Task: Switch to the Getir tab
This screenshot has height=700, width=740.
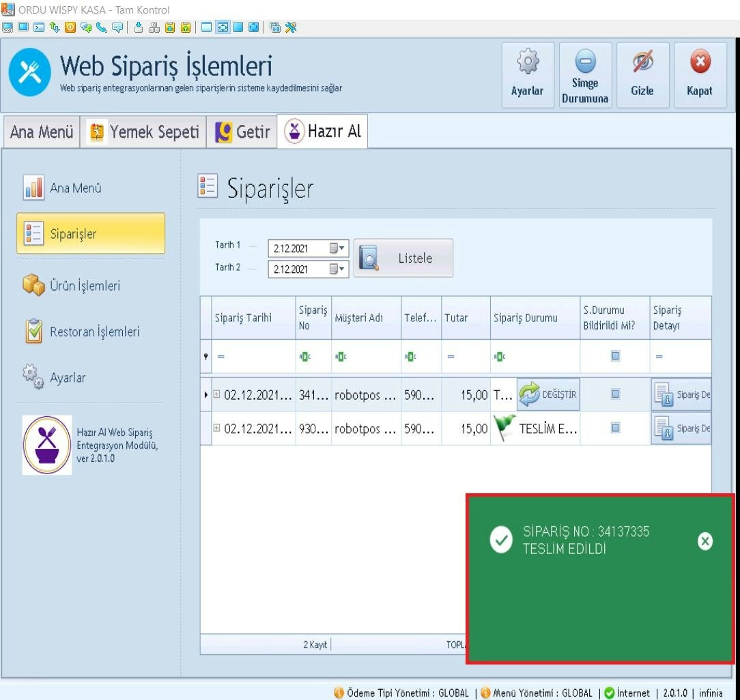Action: [x=242, y=132]
